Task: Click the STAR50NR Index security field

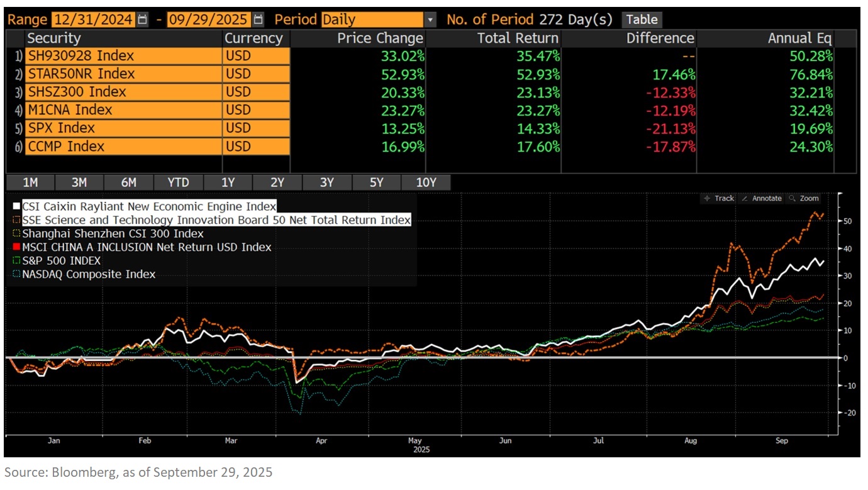Action: 123,74
